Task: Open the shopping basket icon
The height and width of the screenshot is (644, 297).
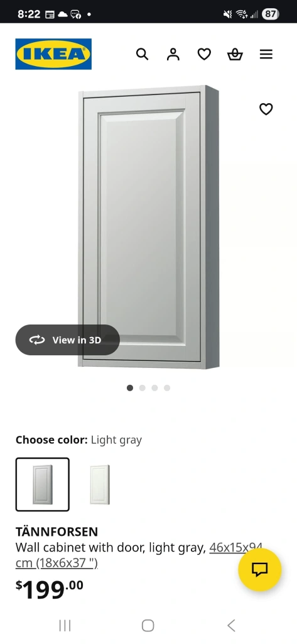Action: pos(235,54)
